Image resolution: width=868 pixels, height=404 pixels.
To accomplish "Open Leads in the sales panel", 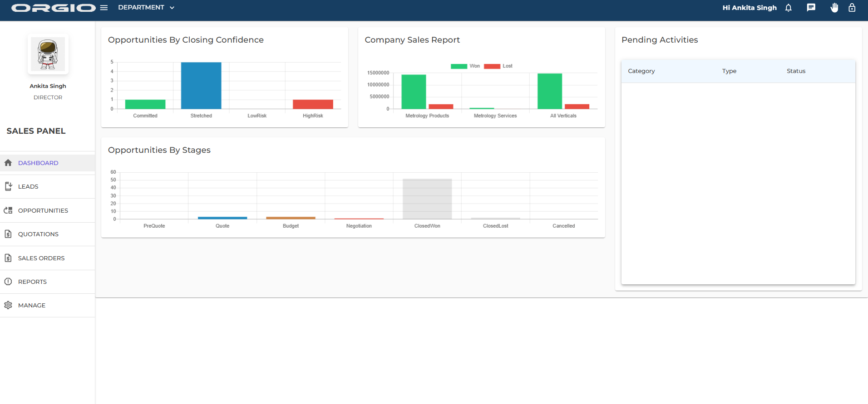I will pyautogui.click(x=28, y=187).
